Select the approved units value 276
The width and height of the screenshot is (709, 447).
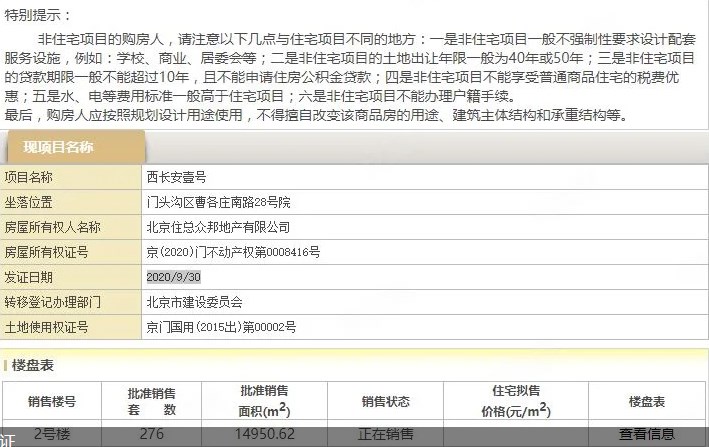152,434
